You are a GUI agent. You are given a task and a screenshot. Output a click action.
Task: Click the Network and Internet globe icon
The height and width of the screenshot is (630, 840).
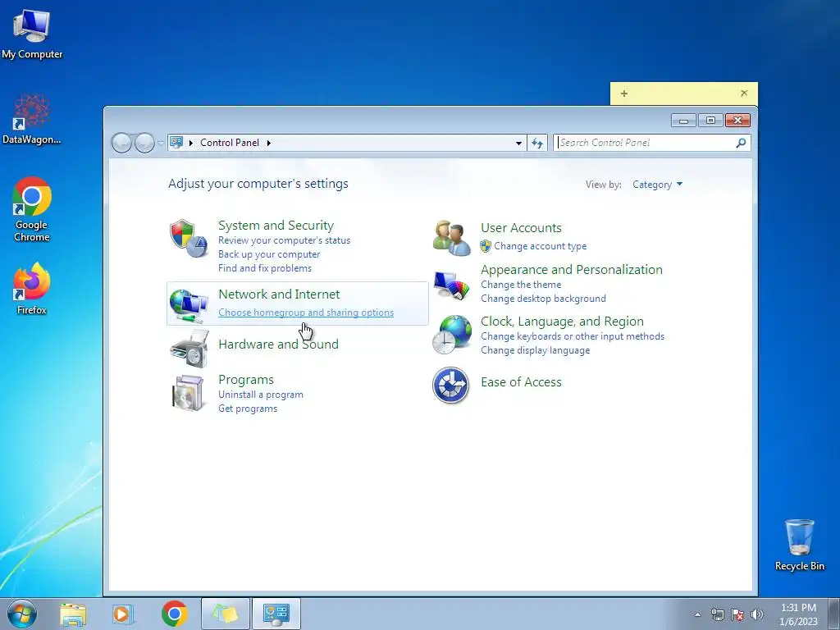(x=188, y=306)
